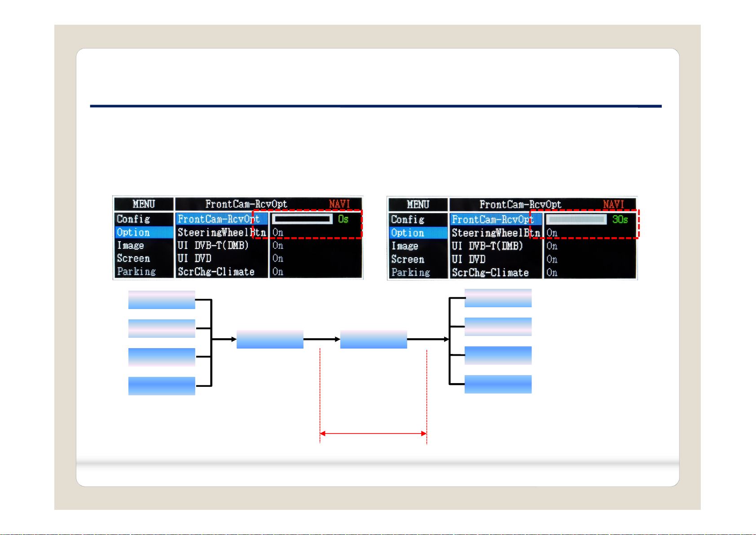Toggle SteeringWheelBtn On value in the 30s menu

(x=552, y=233)
